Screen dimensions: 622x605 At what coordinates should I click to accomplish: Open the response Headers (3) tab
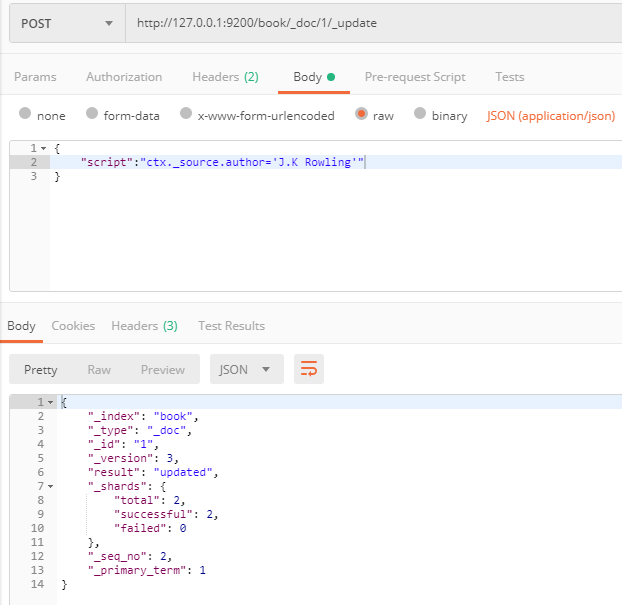pyautogui.click(x=144, y=326)
